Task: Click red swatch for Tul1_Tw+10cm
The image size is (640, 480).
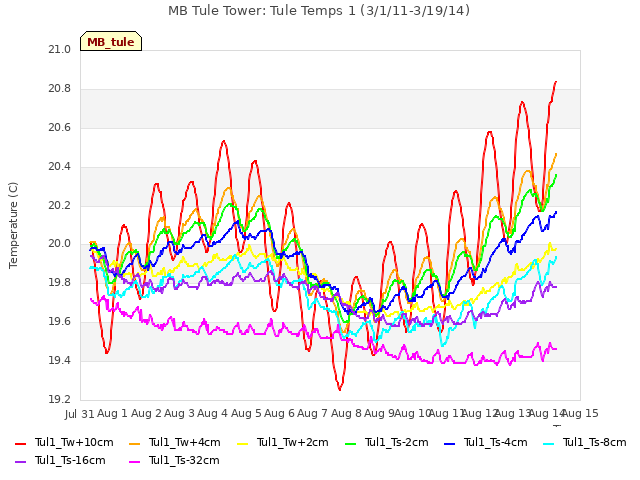Action: 20,443
